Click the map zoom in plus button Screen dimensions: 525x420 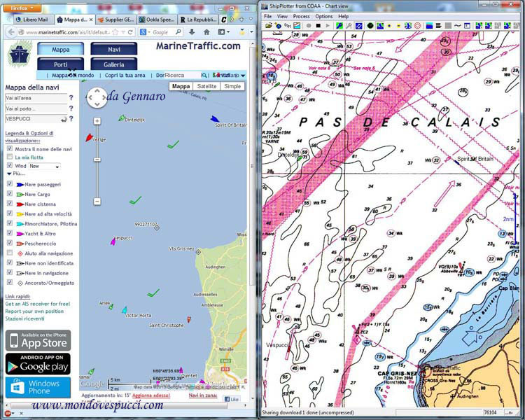pyautogui.click(x=97, y=121)
